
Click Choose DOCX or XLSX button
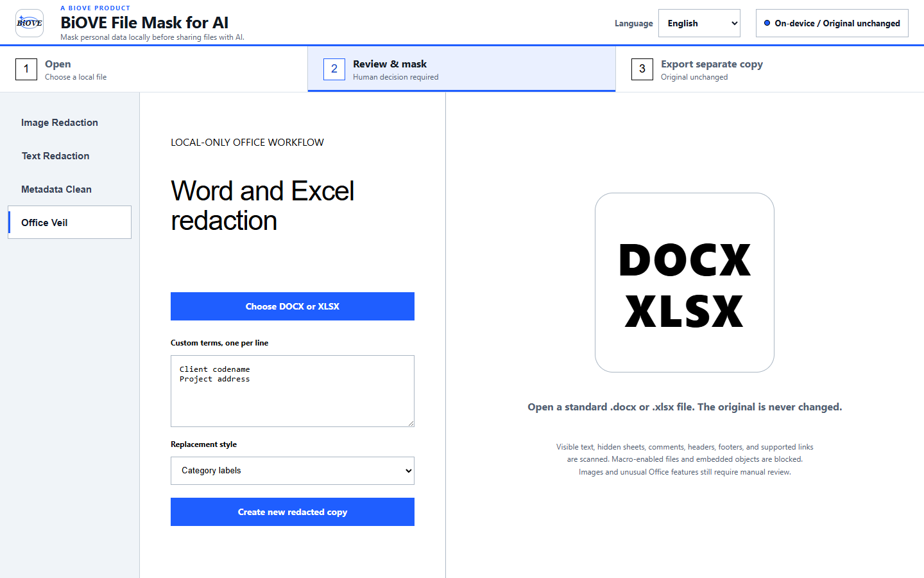(x=293, y=306)
